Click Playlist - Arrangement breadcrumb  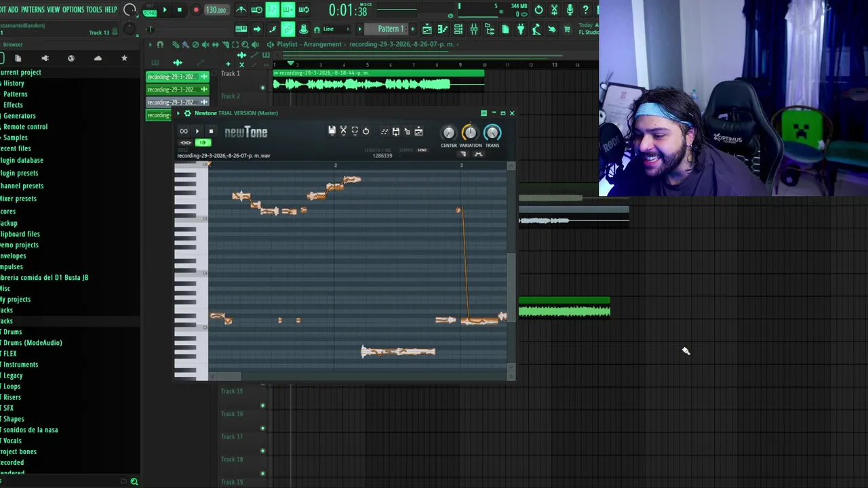click(309, 45)
